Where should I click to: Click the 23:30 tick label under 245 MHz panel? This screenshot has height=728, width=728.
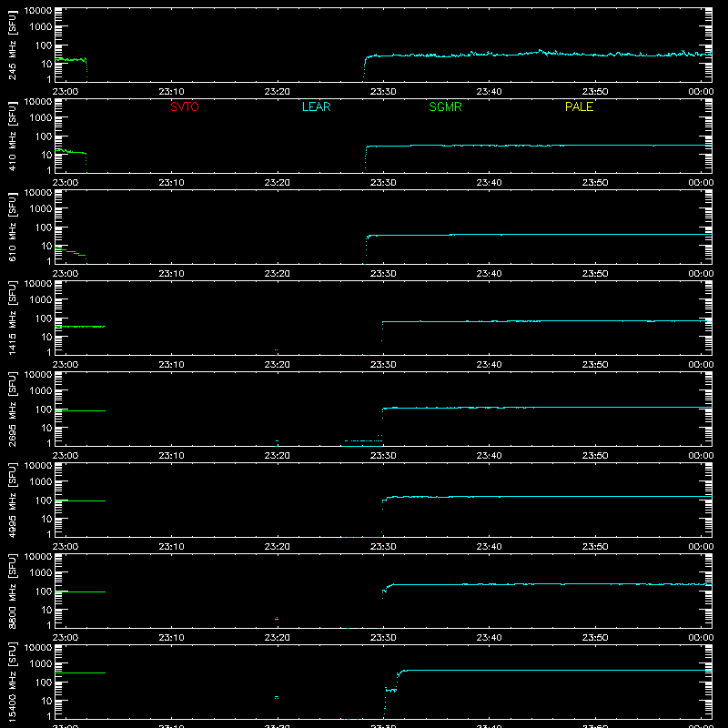pyautogui.click(x=383, y=92)
